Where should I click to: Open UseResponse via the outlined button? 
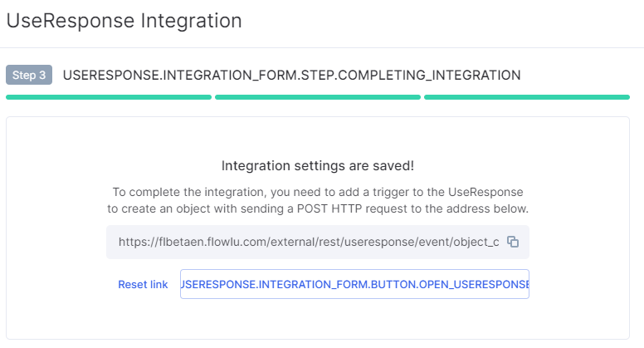tap(354, 284)
